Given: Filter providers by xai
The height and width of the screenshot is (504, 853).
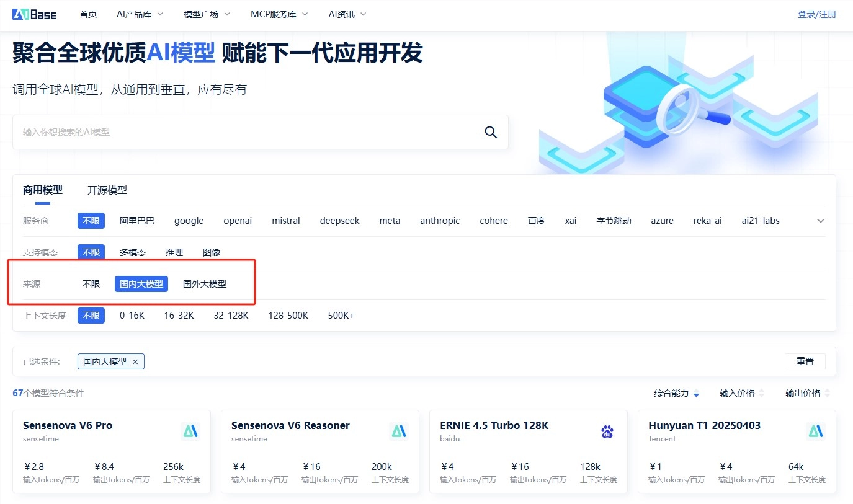Looking at the screenshot, I should click(x=571, y=221).
